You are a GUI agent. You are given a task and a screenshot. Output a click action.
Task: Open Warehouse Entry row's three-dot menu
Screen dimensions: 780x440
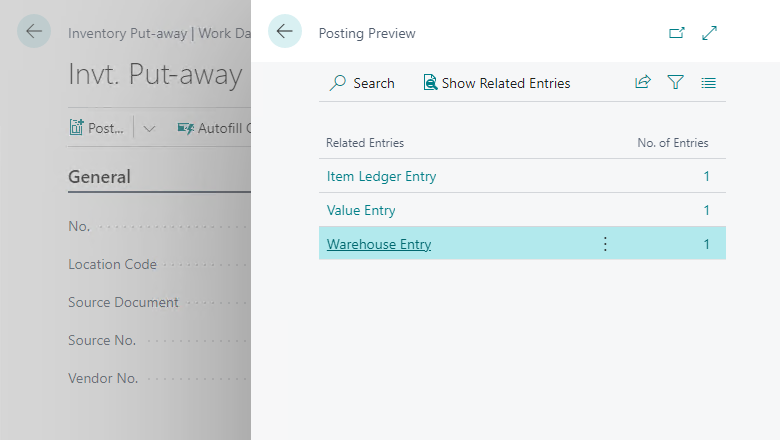[x=605, y=244]
